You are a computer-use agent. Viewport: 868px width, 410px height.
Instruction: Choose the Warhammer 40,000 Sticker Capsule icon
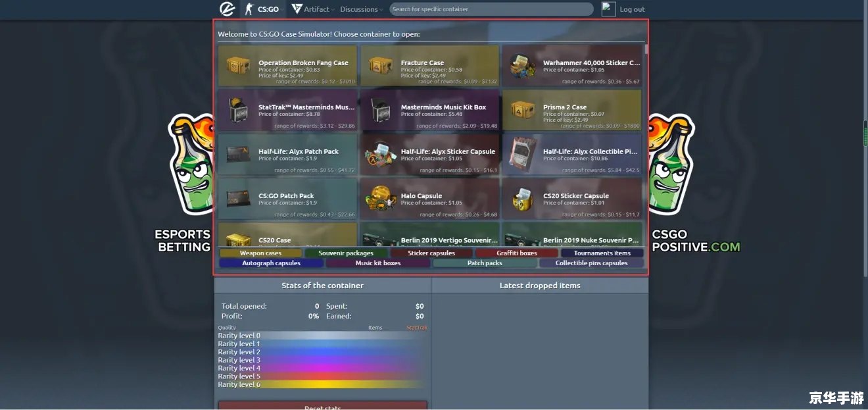[x=521, y=65]
